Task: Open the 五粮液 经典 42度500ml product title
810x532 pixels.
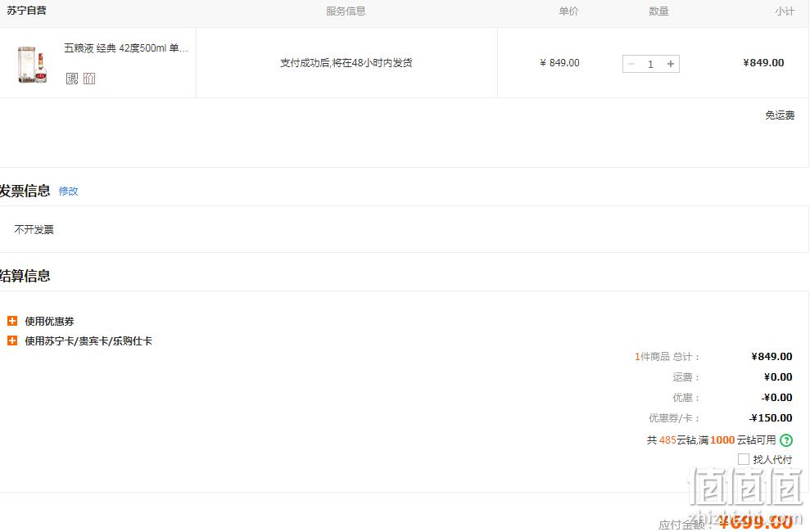Action: (126, 48)
